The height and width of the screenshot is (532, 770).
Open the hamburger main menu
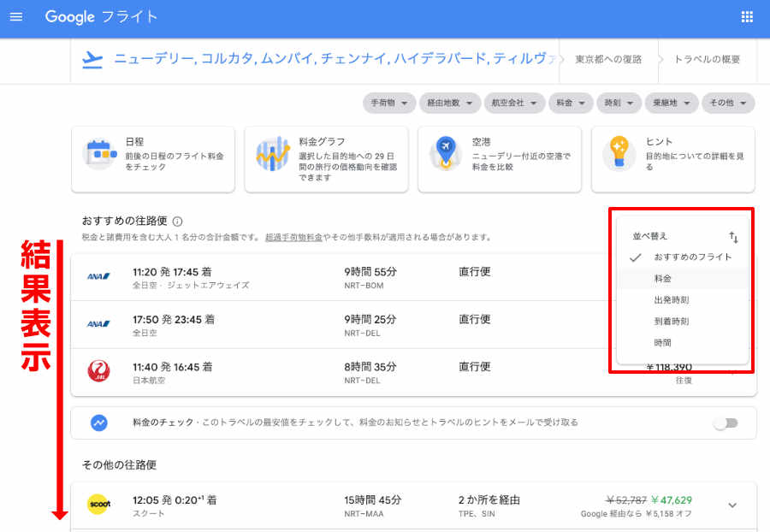coord(16,17)
